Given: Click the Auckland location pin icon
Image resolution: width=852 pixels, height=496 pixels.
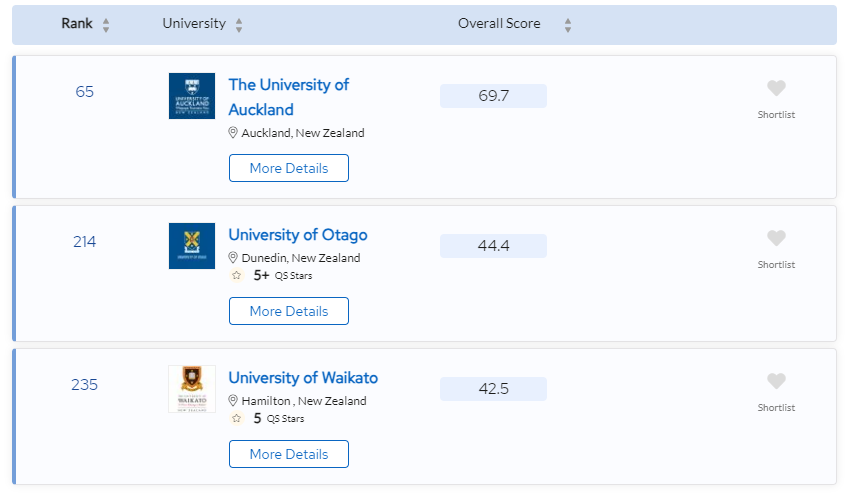Looking at the screenshot, I should pos(233,133).
